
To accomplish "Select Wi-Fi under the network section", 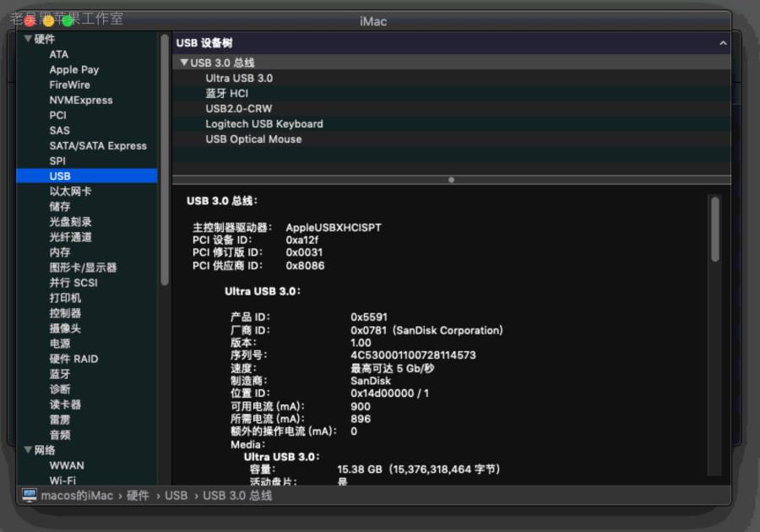I will tap(62, 480).
